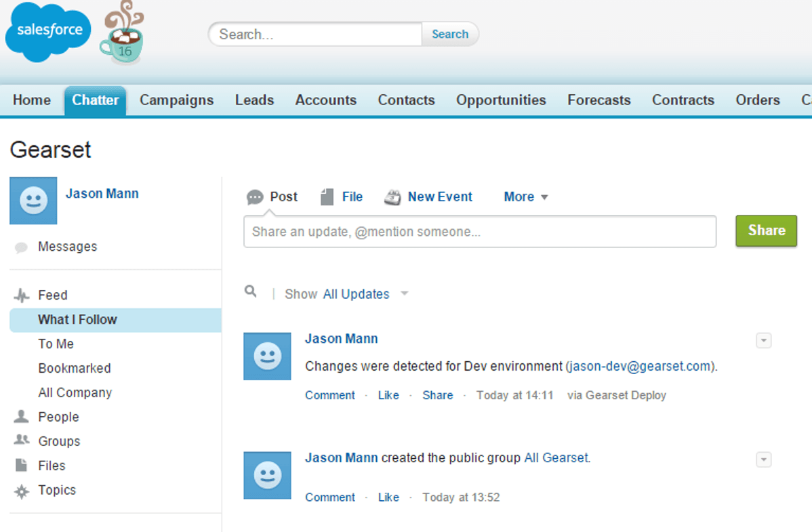
Task: Open Messages via speech bubble icon
Action: pos(21,247)
